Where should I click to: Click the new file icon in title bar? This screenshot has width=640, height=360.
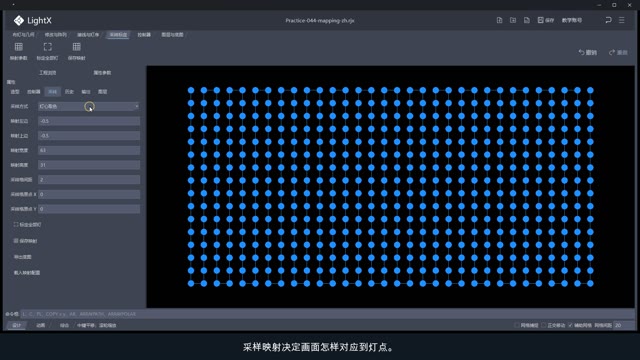(x=499, y=20)
